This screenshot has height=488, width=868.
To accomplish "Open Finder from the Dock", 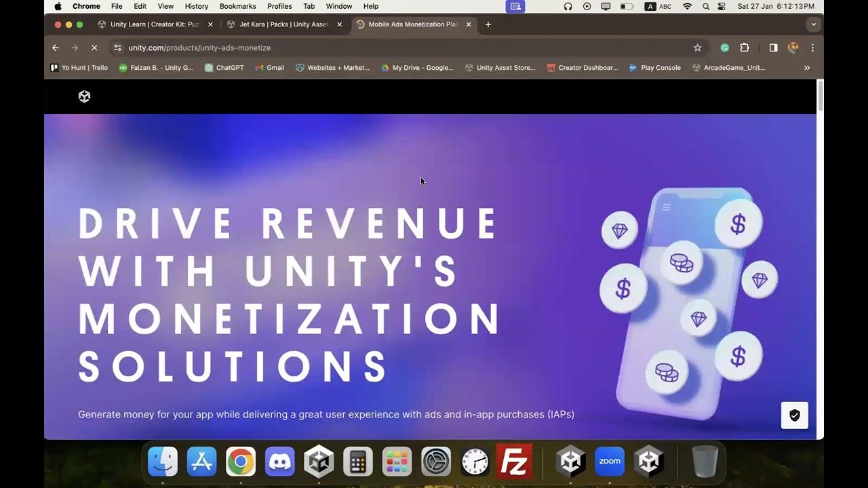I will point(163,462).
